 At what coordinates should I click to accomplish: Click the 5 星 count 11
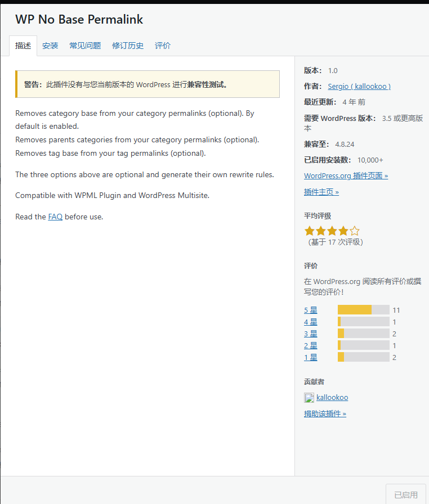coord(396,310)
